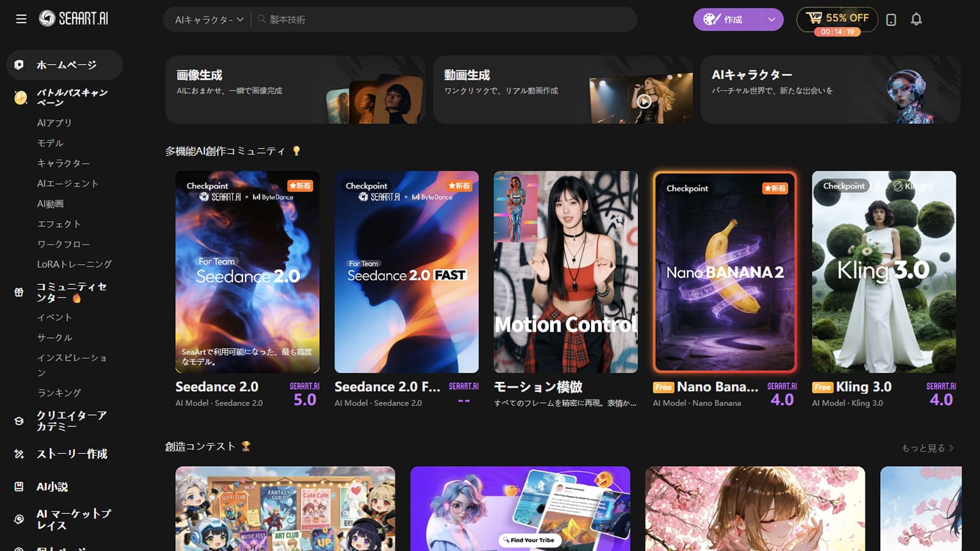
Task: Open the Seedance 2.0 FAST checkpoint thumbnail
Action: tap(407, 272)
